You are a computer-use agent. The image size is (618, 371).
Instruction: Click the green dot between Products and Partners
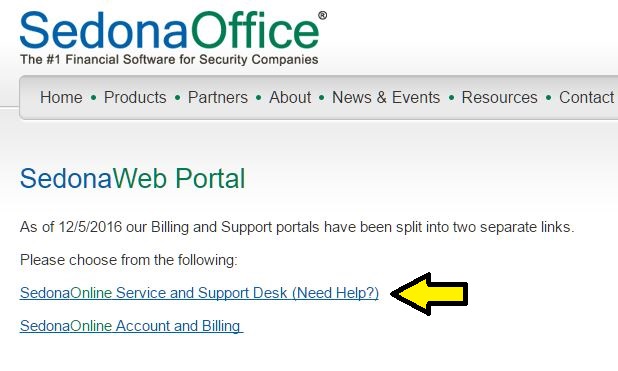(177, 97)
